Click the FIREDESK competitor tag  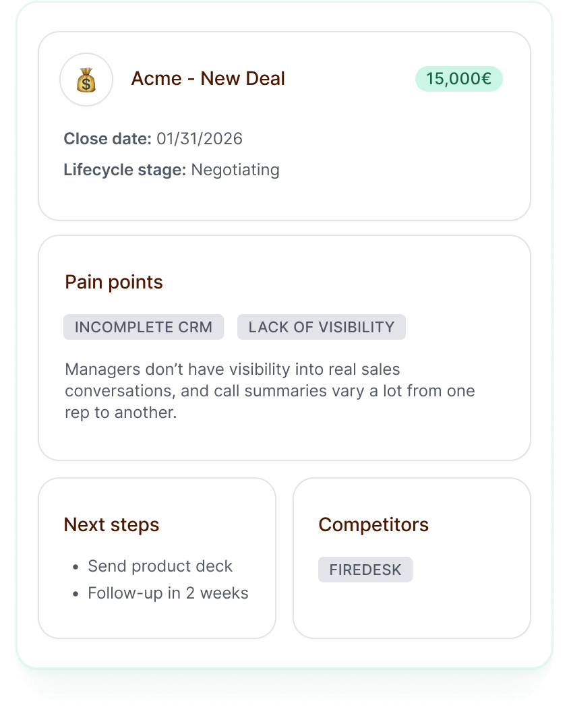[365, 570]
